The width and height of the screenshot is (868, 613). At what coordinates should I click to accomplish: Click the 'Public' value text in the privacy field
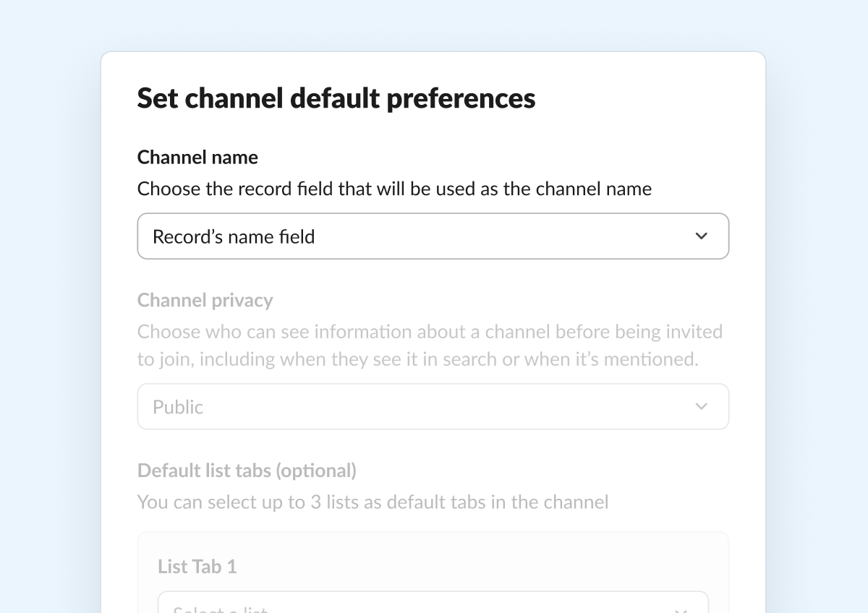point(178,407)
